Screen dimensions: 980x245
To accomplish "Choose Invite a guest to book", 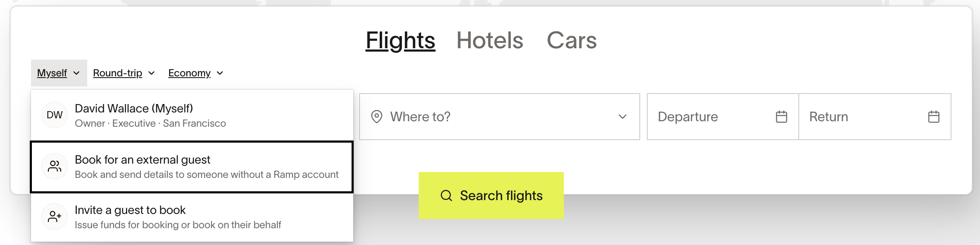I will coord(192,217).
